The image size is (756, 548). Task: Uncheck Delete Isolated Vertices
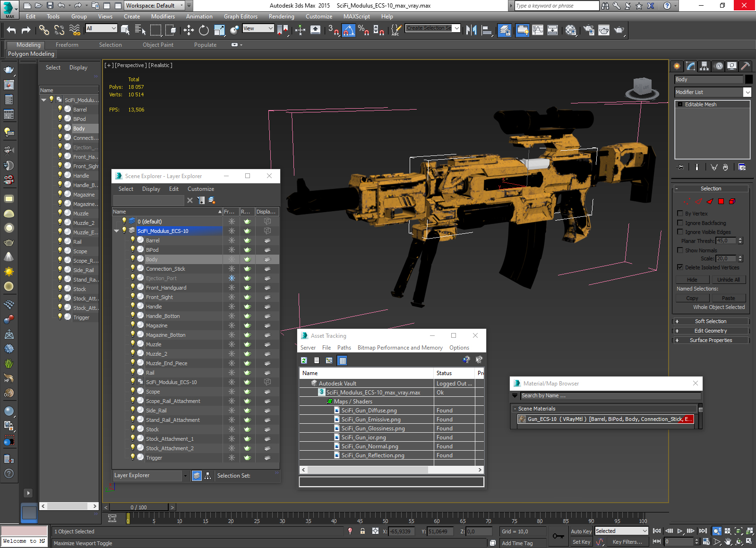pos(680,267)
